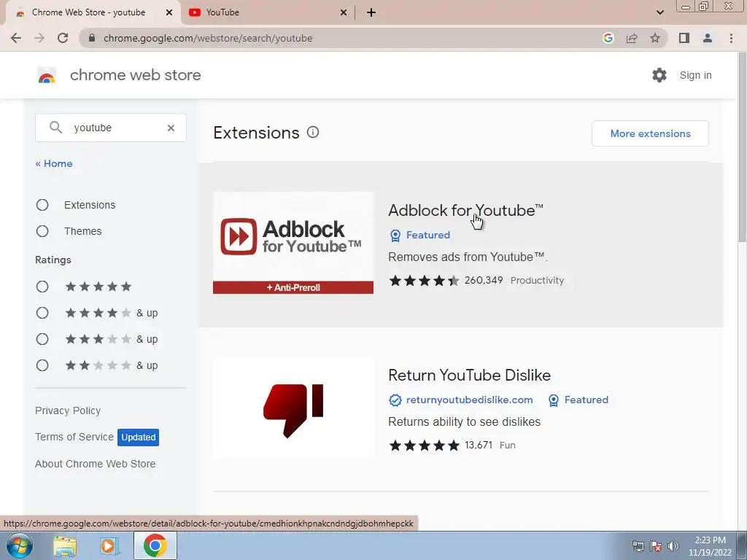Image resolution: width=747 pixels, height=560 pixels.
Task: Click the Featured badge of Adblock for Youtube
Action: (419, 236)
